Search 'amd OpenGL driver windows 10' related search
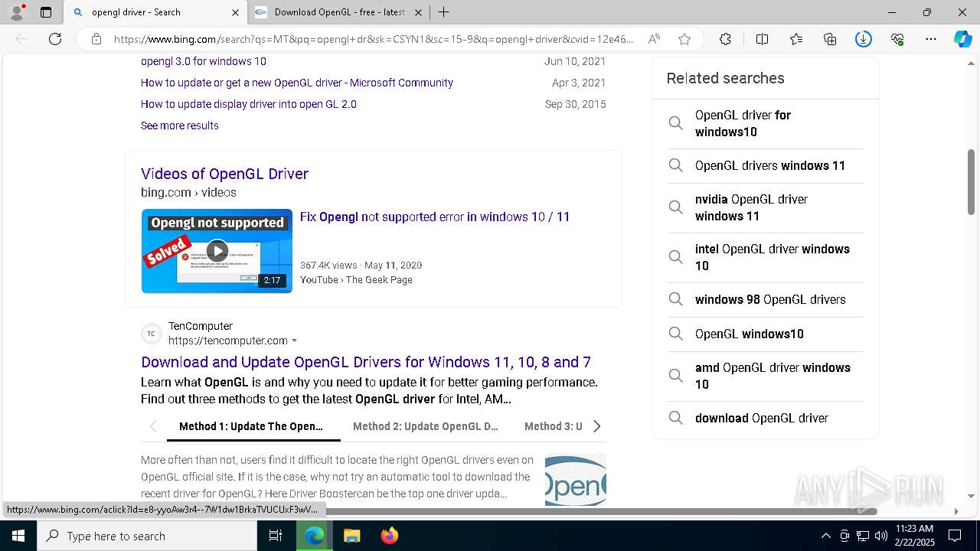The image size is (980, 551). pyautogui.click(x=766, y=376)
